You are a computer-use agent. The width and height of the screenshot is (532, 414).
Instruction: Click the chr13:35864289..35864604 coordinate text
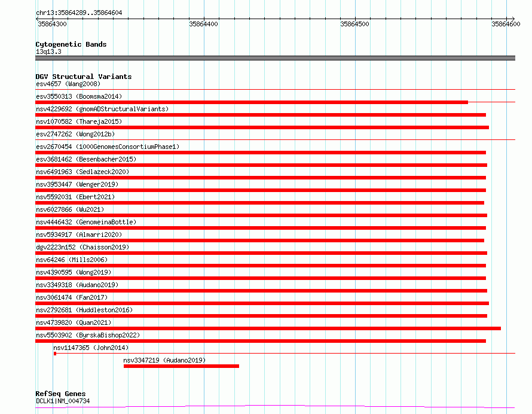(x=79, y=13)
